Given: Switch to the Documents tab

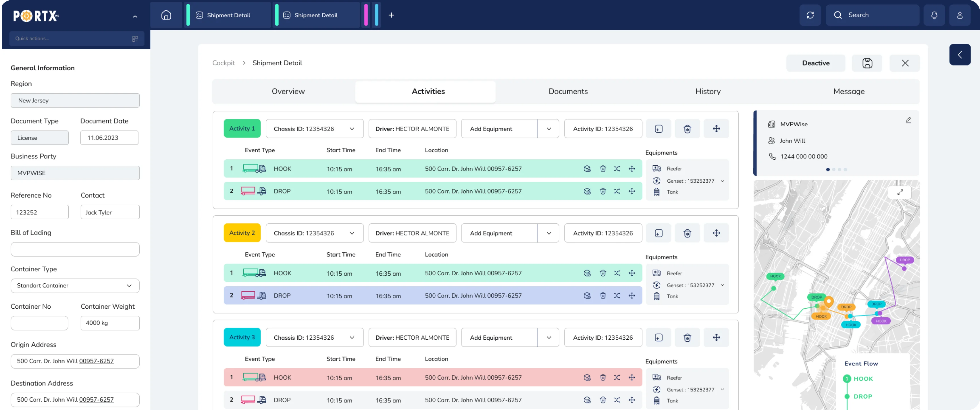Looking at the screenshot, I should tap(568, 91).
